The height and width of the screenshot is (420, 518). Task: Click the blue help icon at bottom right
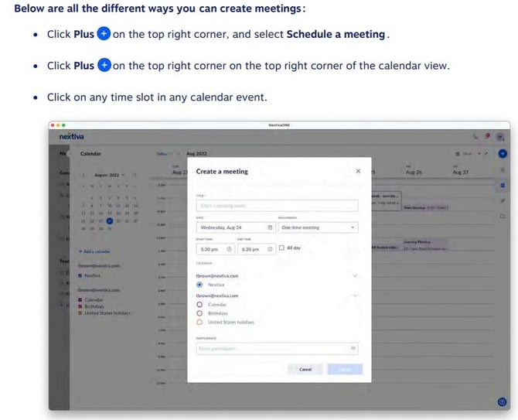pyautogui.click(x=502, y=401)
